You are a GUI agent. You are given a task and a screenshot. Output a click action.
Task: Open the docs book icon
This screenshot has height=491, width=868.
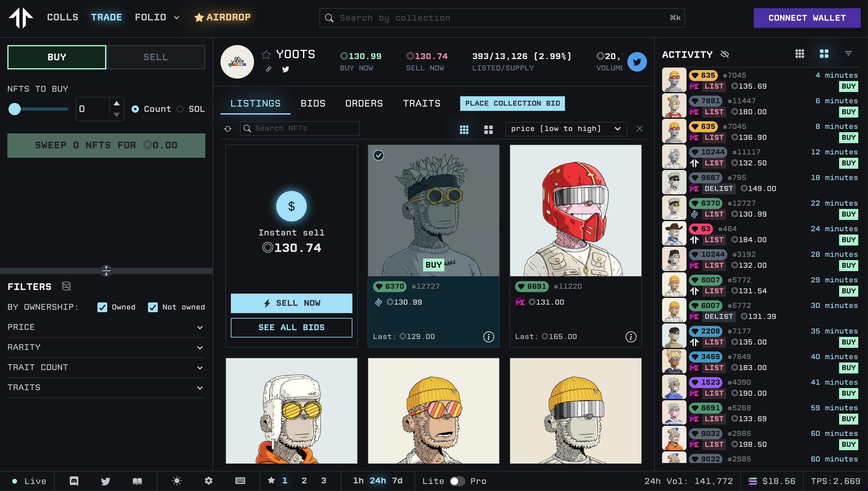pyautogui.click(x=137, y=481)
